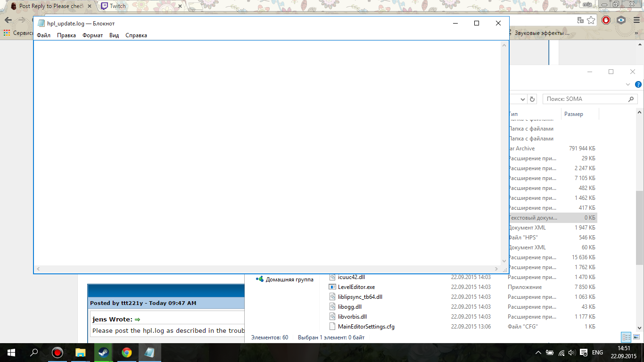Click the Explorer refresh button
The image size is (644, 362).
(x=532, y=99)
